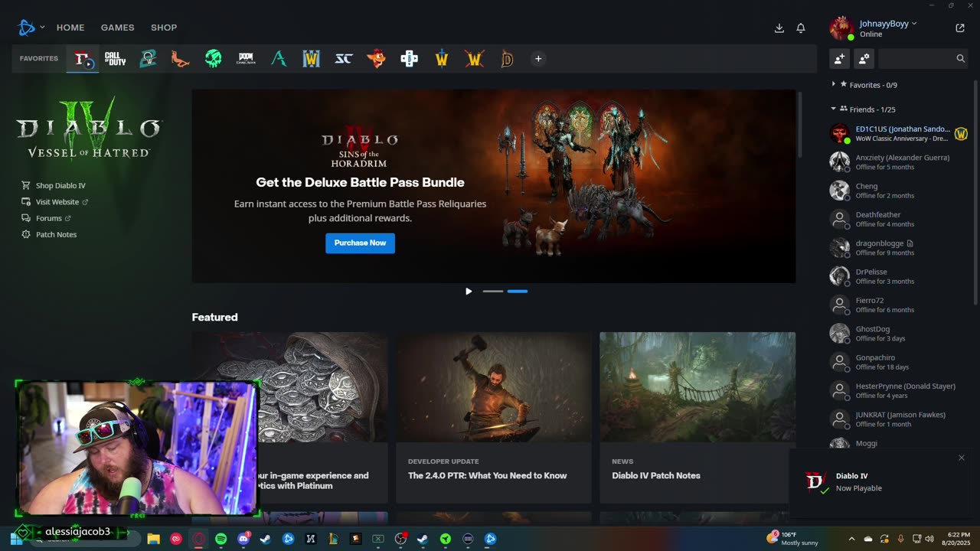Select Diablo IV in favorites bar
This screenshot has height=551, width=980.
83,59
